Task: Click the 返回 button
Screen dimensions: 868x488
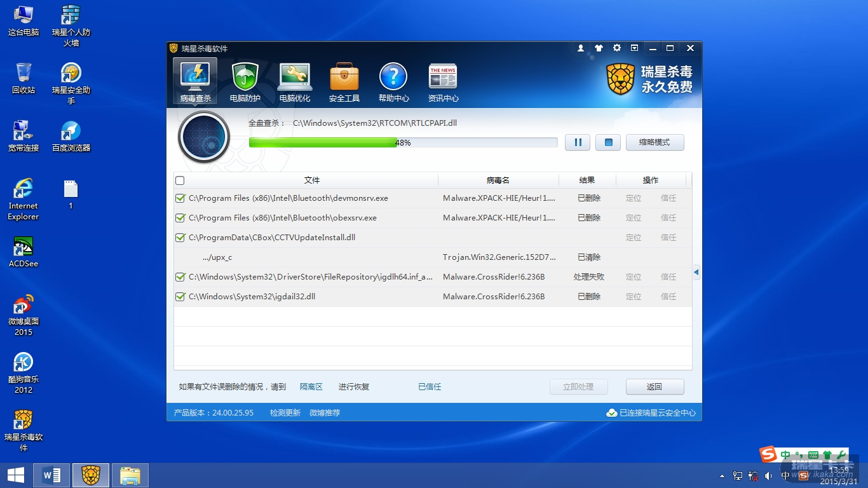Action: pos(654,387)
